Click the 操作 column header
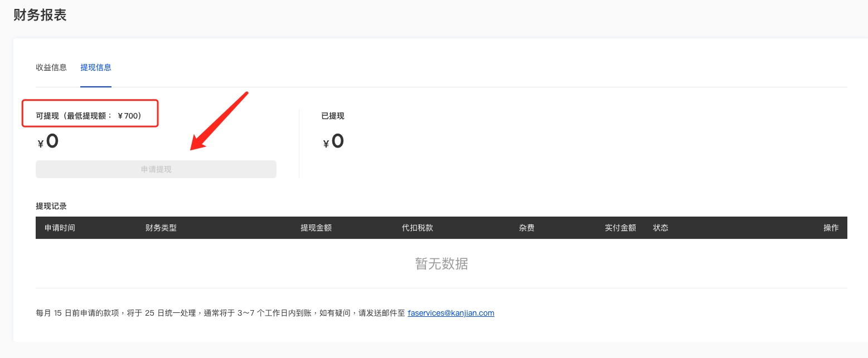Viewport: 868px width, 358px height. tap(831, 228)
